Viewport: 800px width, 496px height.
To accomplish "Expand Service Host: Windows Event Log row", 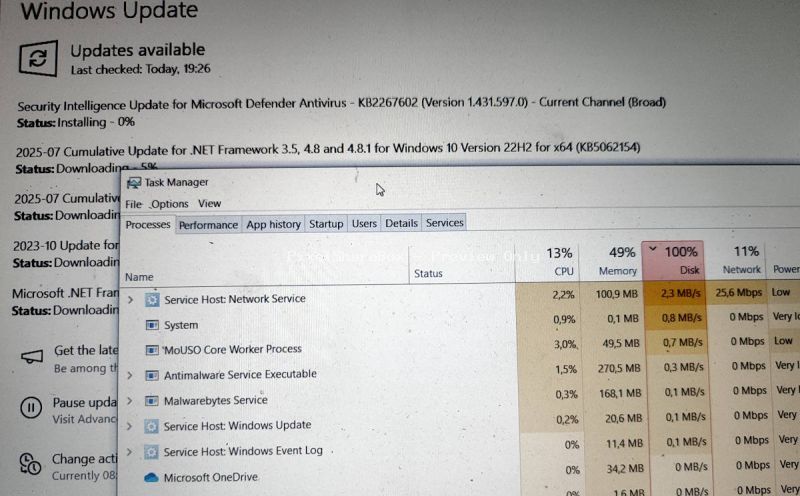I will tap(130, 451).
